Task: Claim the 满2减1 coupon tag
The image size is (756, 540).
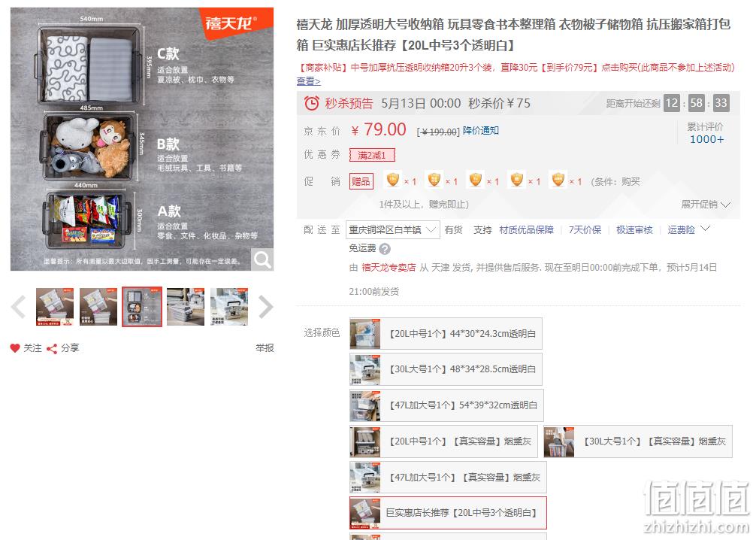Action: point(372,156)
